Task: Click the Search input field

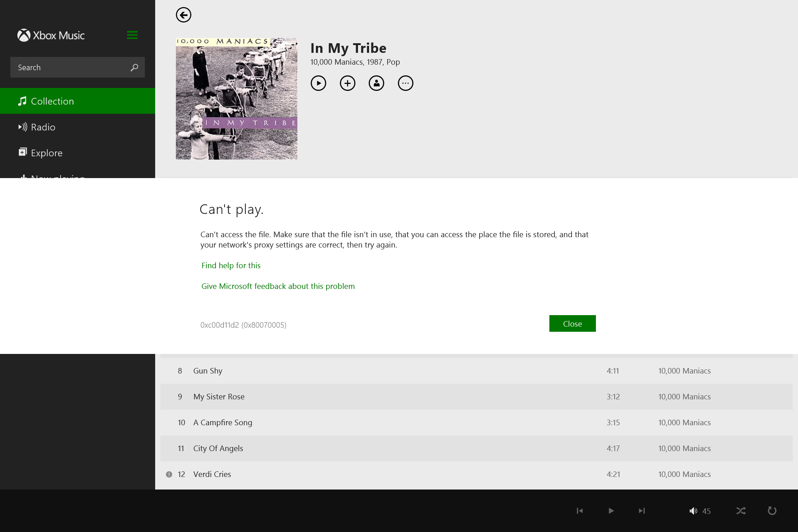Action: (70, 67)
